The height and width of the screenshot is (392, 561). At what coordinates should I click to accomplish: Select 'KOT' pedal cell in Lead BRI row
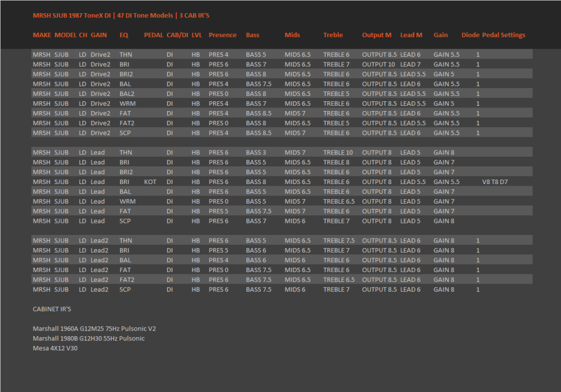(x=150, y=182)
